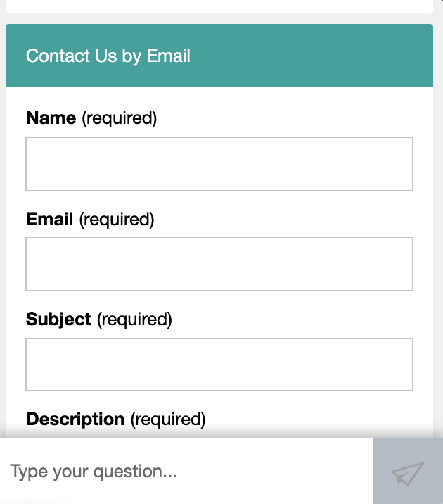Image resolution: width=443 pixels, height=504 pixels.
Task: Click the bold 'Name' field label
Action: tap(51, 118)
